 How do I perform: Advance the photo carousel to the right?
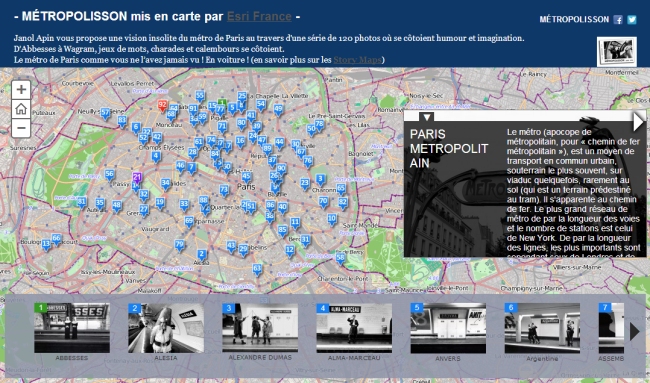634,332
